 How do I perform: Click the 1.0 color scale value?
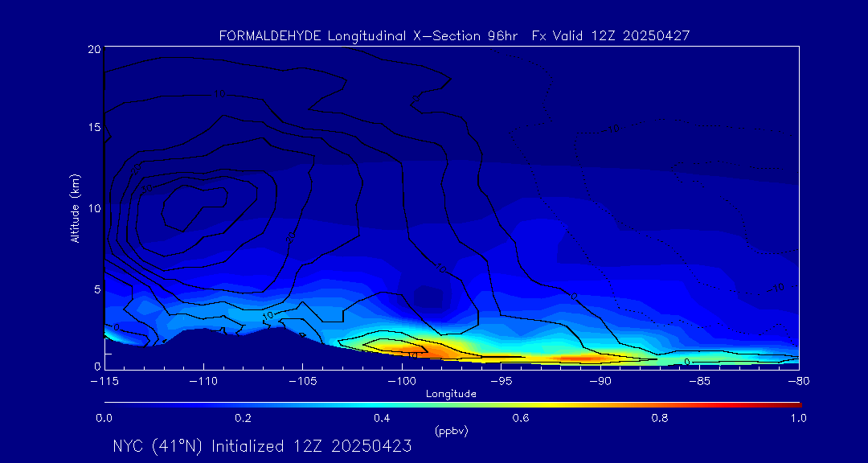(x=798, y=418)
